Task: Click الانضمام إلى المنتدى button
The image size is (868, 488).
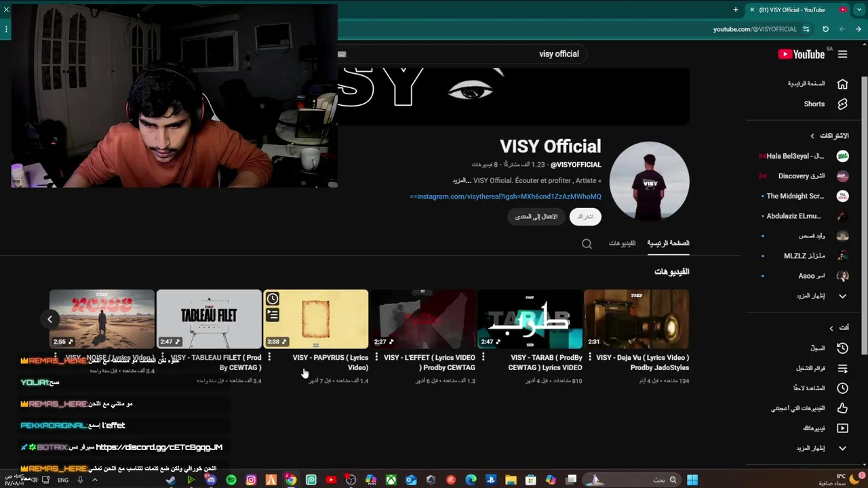Action: [536, 217]
